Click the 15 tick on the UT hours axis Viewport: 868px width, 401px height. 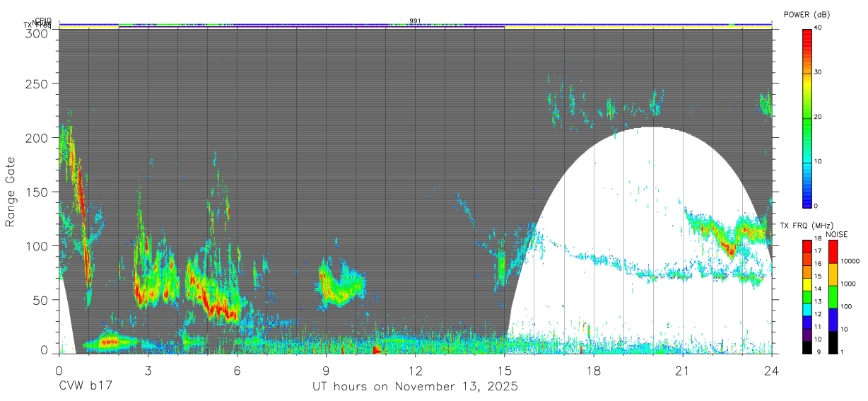(x=504, y=370)
